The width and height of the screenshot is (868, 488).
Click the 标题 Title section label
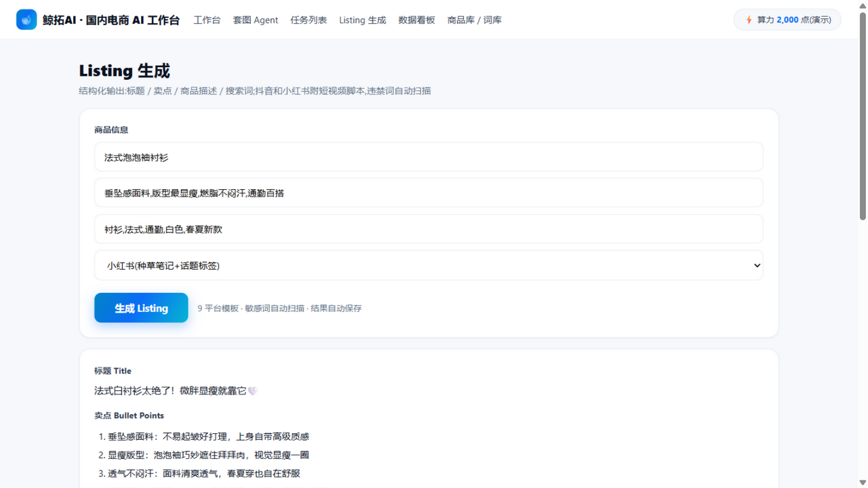pyautogui.click(x=113, y=371)
